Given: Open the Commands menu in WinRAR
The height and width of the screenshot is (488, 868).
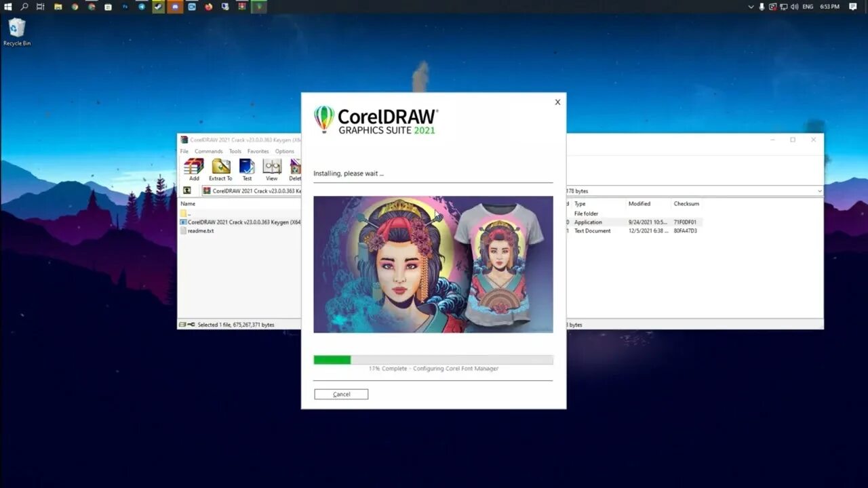Looking at the screenshot, I should tap(209, 151).
